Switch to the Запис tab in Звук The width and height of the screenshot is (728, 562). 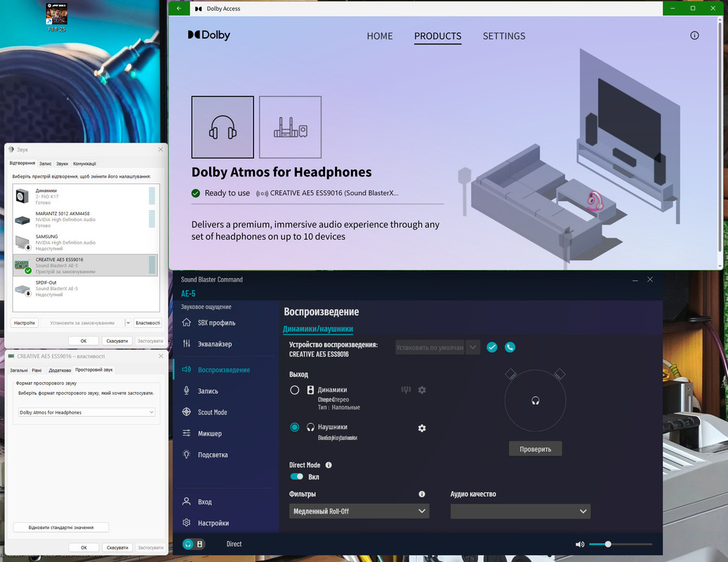click(45, 164)
